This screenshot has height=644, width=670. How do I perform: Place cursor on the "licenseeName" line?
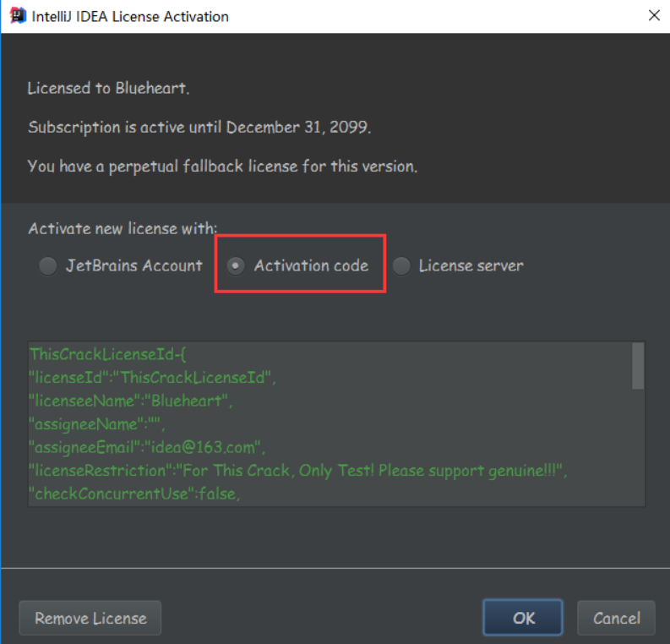[131, 401]
